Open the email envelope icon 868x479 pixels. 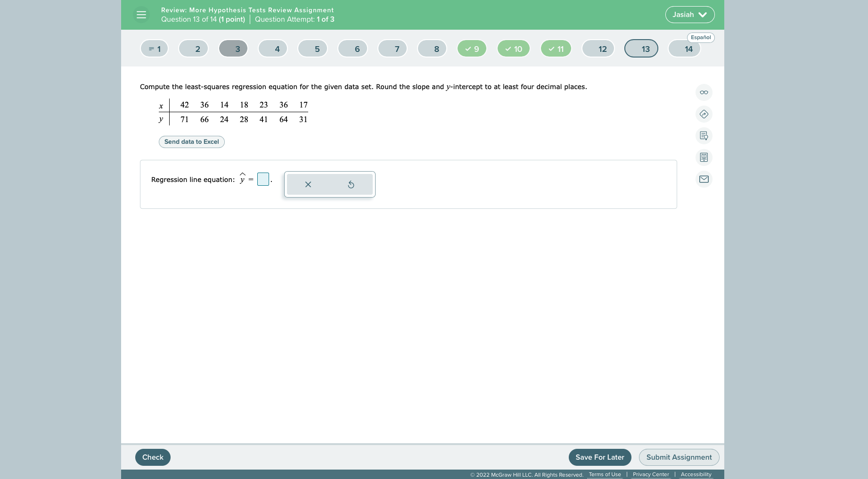pos(704,179)
